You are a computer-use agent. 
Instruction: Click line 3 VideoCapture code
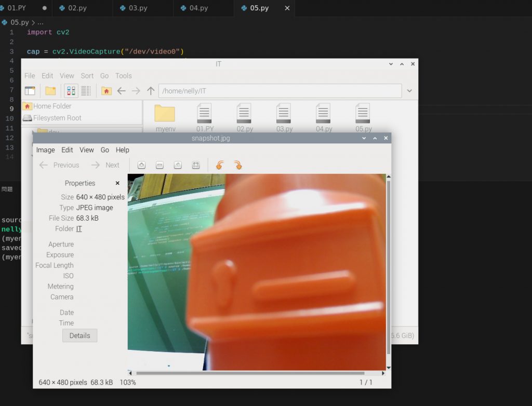105,51
